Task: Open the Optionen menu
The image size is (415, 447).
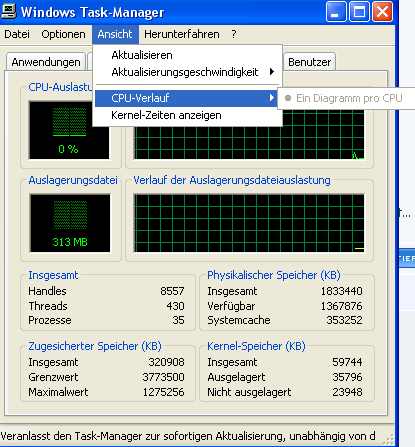Action: (x=63, y=34)
